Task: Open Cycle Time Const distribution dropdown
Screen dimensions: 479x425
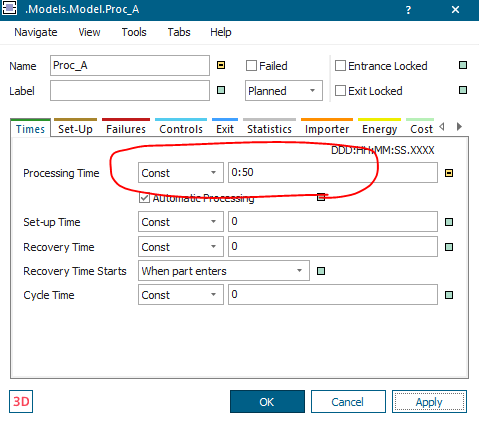Action: (181, 295)
